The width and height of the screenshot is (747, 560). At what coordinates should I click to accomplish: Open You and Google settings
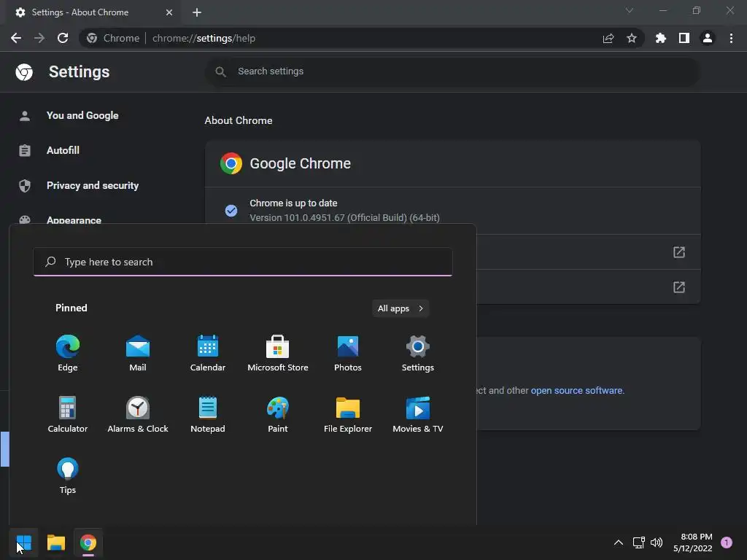point(82,115)
